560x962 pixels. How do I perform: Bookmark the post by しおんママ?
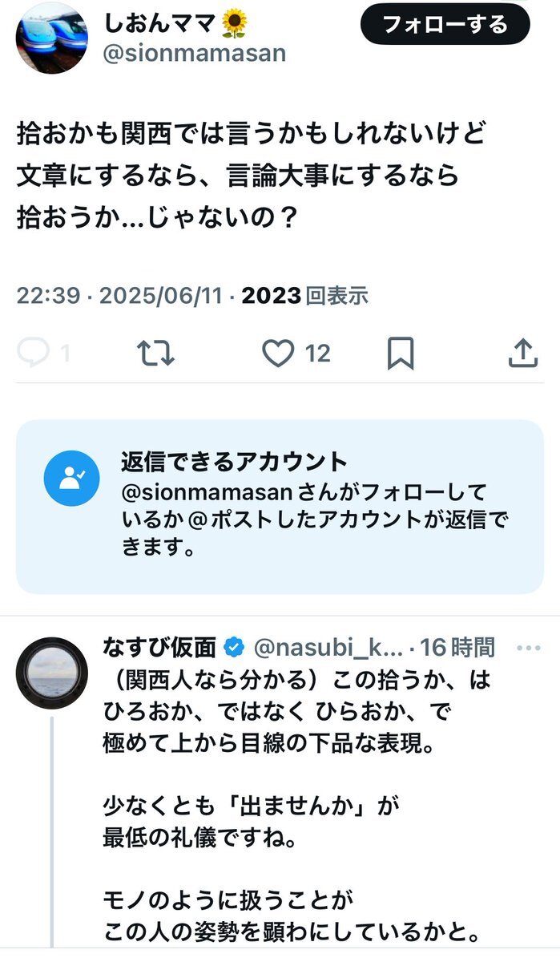coord(400,353)
